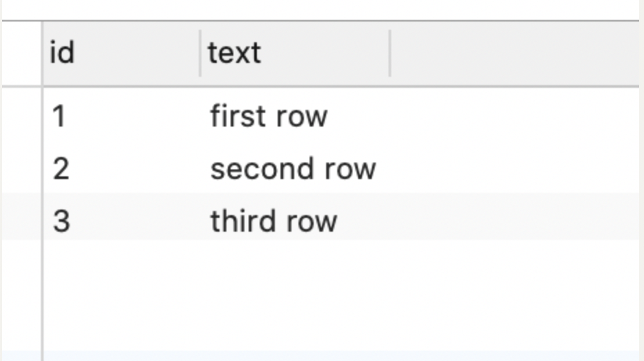The width and height of the screenshot is (644, 361).
Task: Select the "third row" text cell
Action: coord(295,221)
